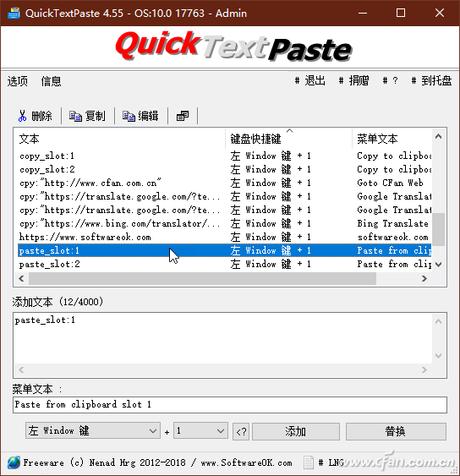Click the 替换 replace button
Viewport: 460px width, 476px height.
pos(396,431)
